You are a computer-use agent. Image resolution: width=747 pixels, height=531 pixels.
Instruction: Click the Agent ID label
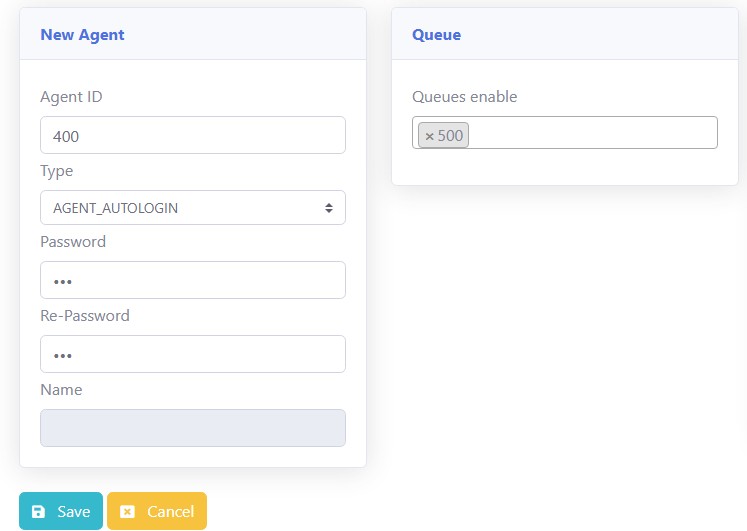71,97
